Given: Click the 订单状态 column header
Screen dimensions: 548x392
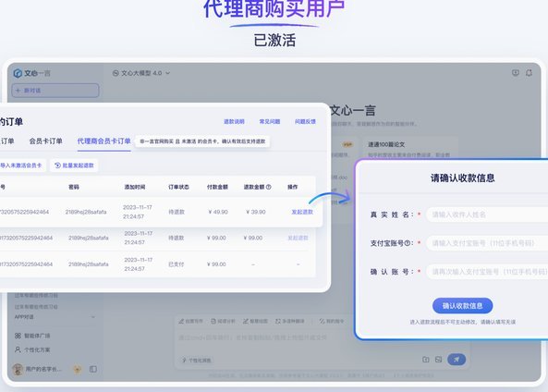Looking at the screenshot, I should 178,187.
